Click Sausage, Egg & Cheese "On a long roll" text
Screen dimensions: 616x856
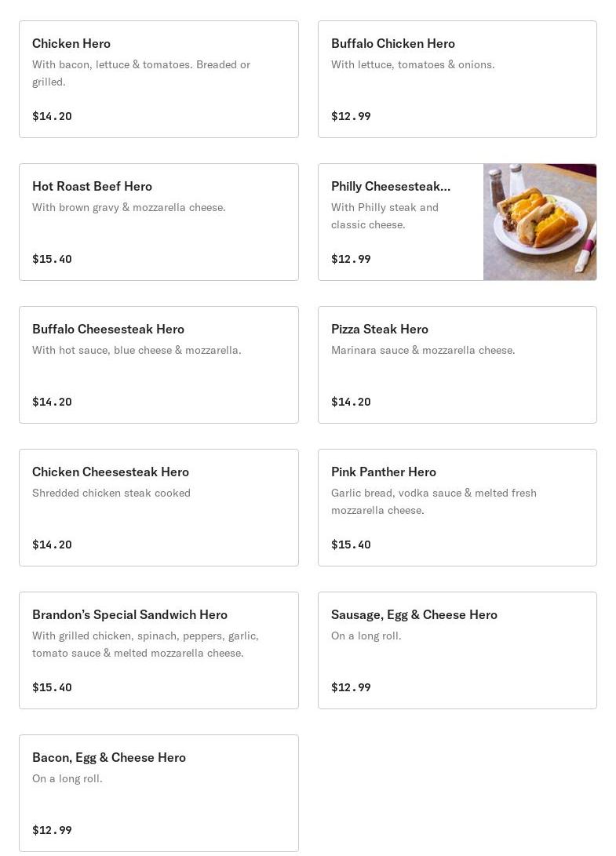(x=366, y=636)
